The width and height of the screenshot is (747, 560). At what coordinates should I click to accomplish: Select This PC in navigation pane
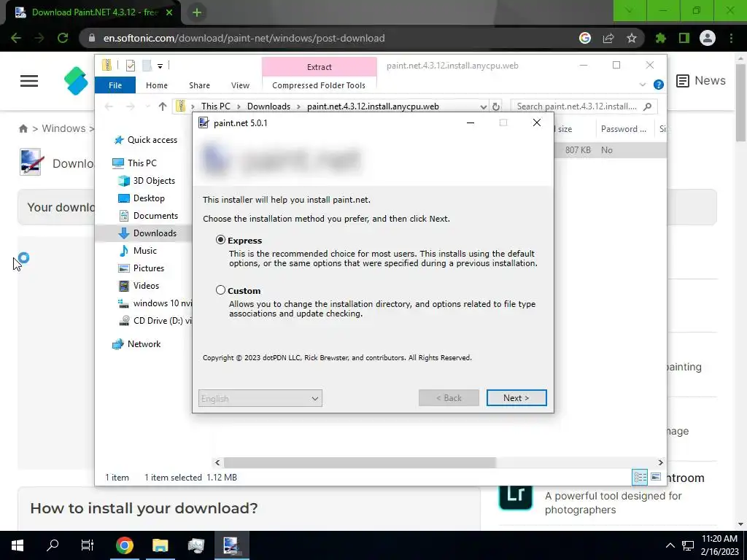(134, 163)
